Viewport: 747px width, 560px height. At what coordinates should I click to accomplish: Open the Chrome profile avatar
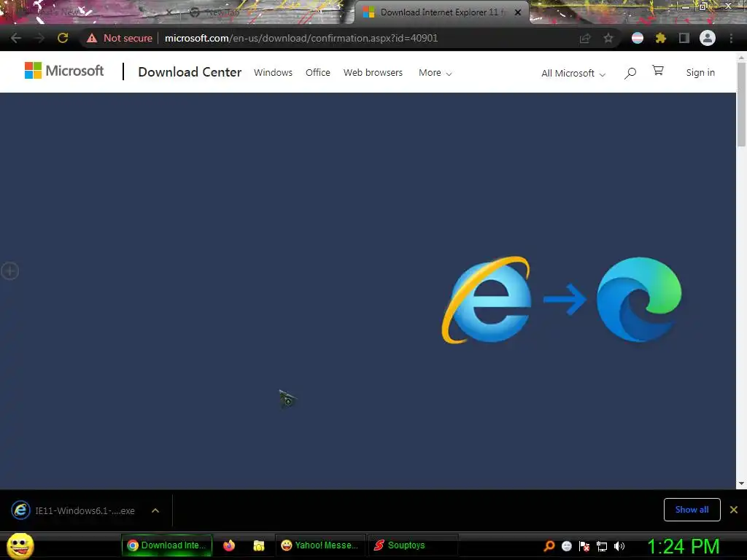(x=708, y=38)
